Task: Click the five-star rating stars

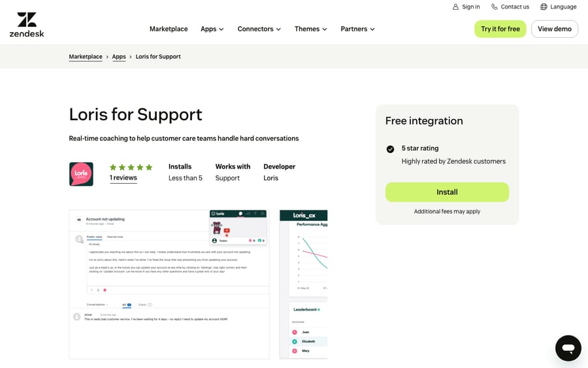Action: point(131,167)
